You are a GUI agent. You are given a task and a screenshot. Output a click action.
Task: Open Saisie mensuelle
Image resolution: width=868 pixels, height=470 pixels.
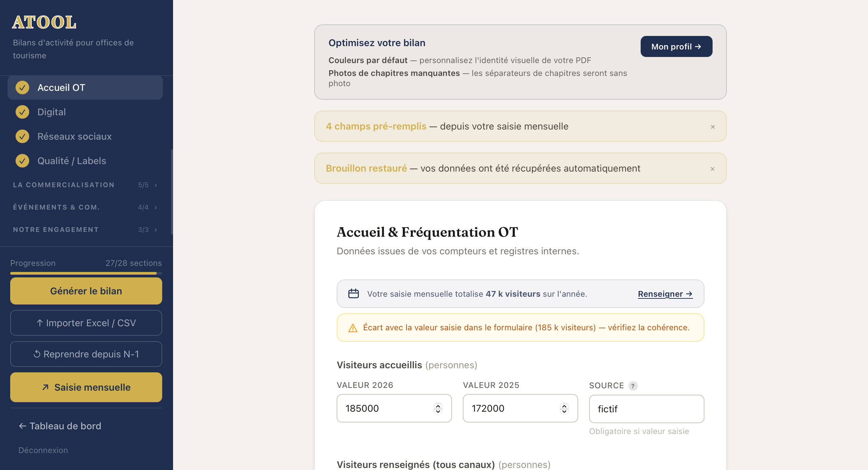click(86, 387)
